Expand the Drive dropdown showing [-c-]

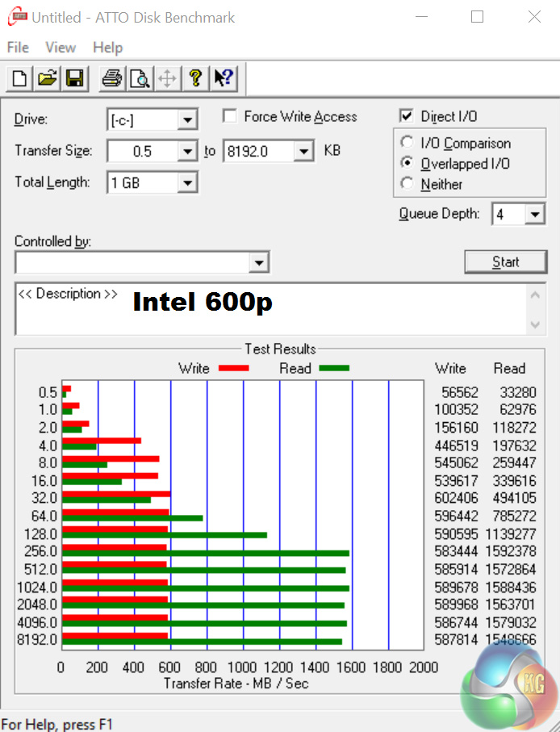187,120
